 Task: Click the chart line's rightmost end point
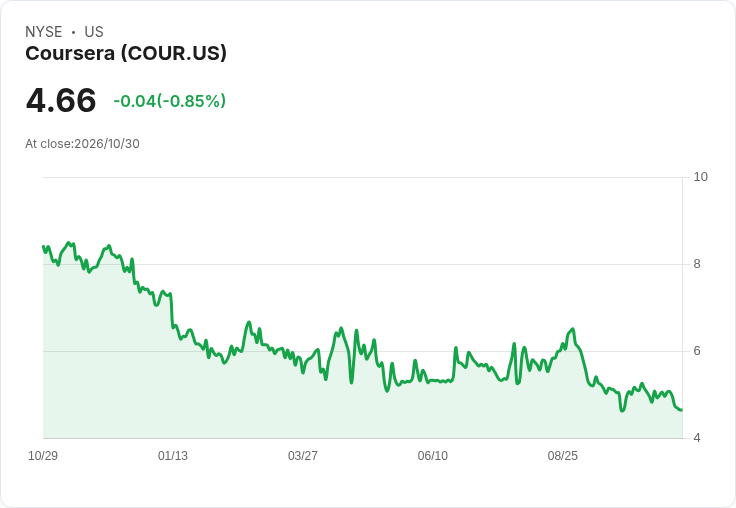(682, 410)
